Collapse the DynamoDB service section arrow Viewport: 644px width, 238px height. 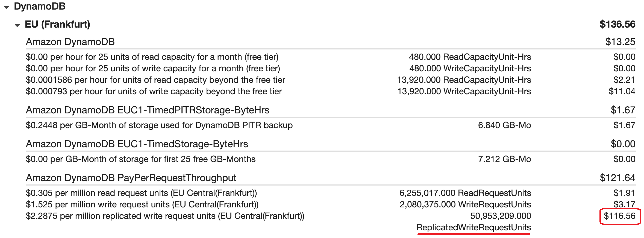point(6,7)
